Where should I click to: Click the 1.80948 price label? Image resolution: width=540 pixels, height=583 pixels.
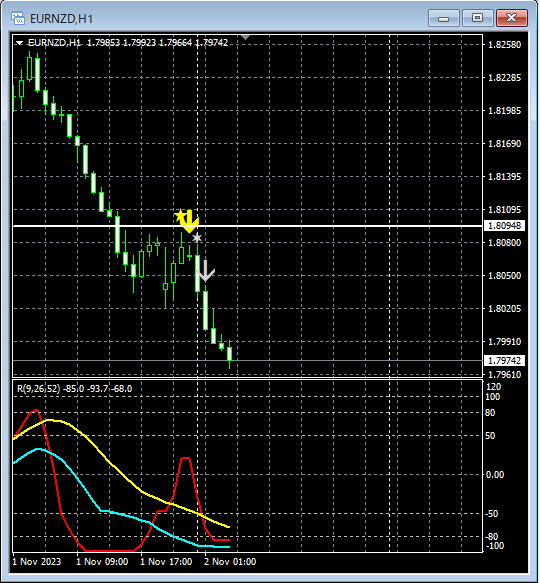[504, 226]
